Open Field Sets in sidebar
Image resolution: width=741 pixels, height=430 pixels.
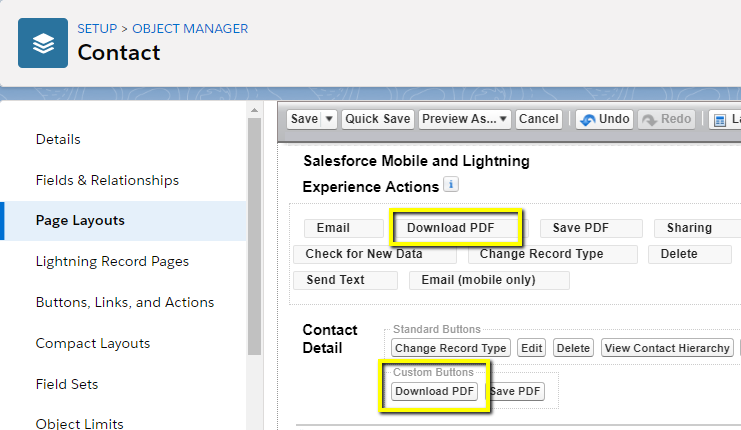coord(67,384)
